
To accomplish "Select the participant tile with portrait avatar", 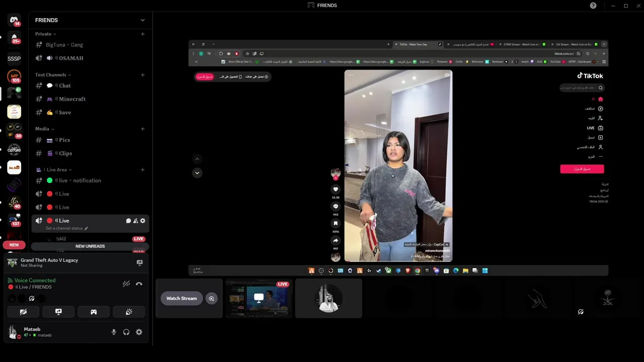I will coord(329,299).
